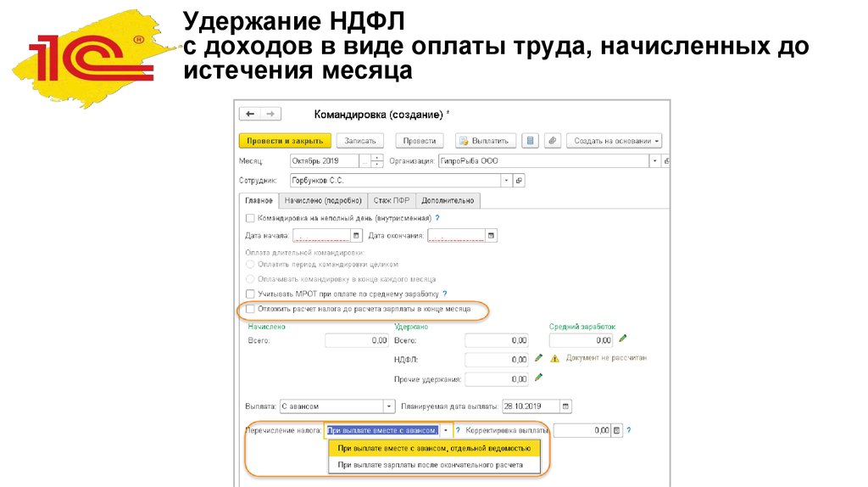Screen dimensions: 868x487
Task: Click the Выплатить button
Action: [486, 141]
